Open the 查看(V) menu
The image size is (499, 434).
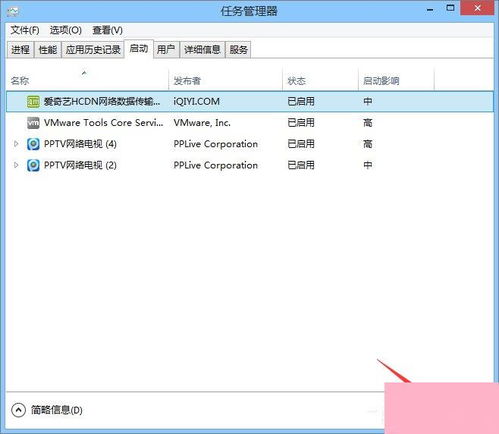107,30
